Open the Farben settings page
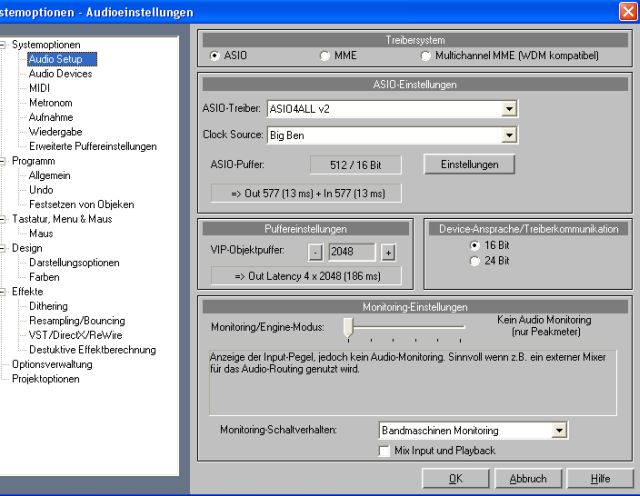Screen dimensions: 640x496 tap(44, 277)
